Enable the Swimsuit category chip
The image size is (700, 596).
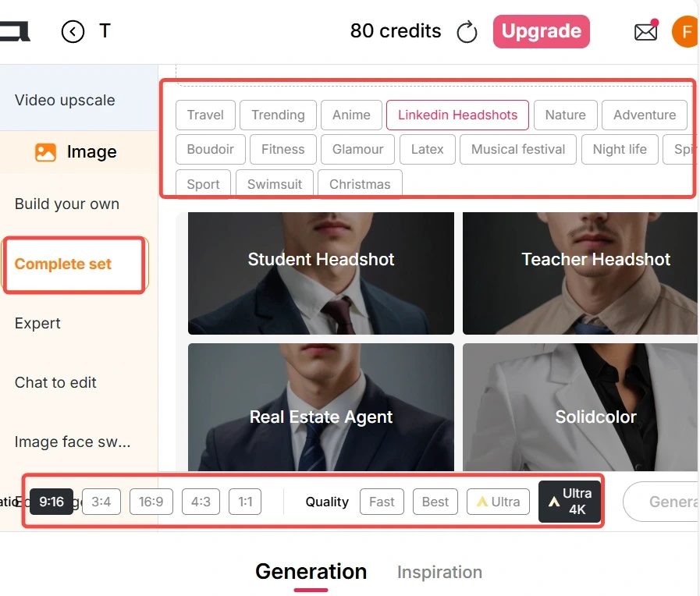(274, 184)
